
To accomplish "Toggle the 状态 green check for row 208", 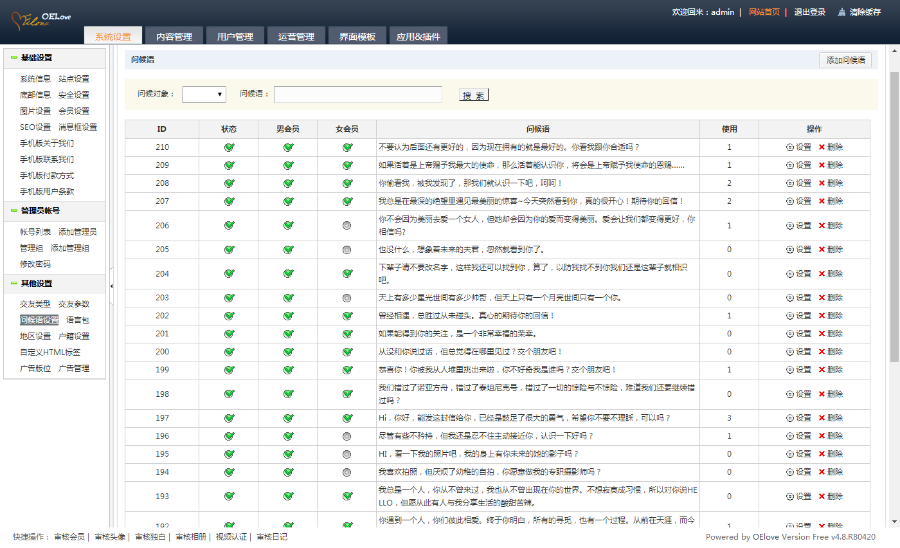I will [229, 183].
